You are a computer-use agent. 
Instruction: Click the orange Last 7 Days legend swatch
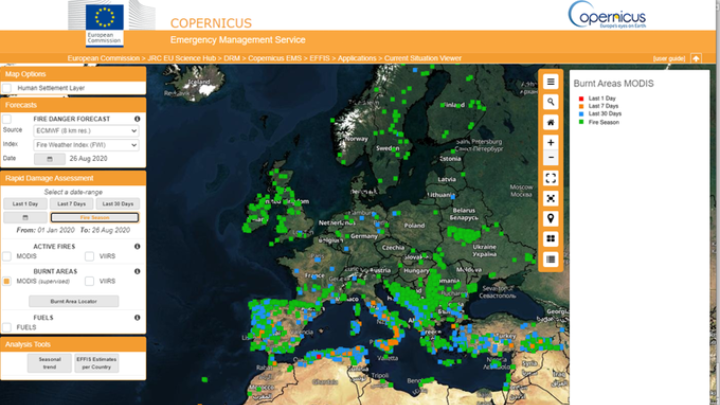(581, 106)
